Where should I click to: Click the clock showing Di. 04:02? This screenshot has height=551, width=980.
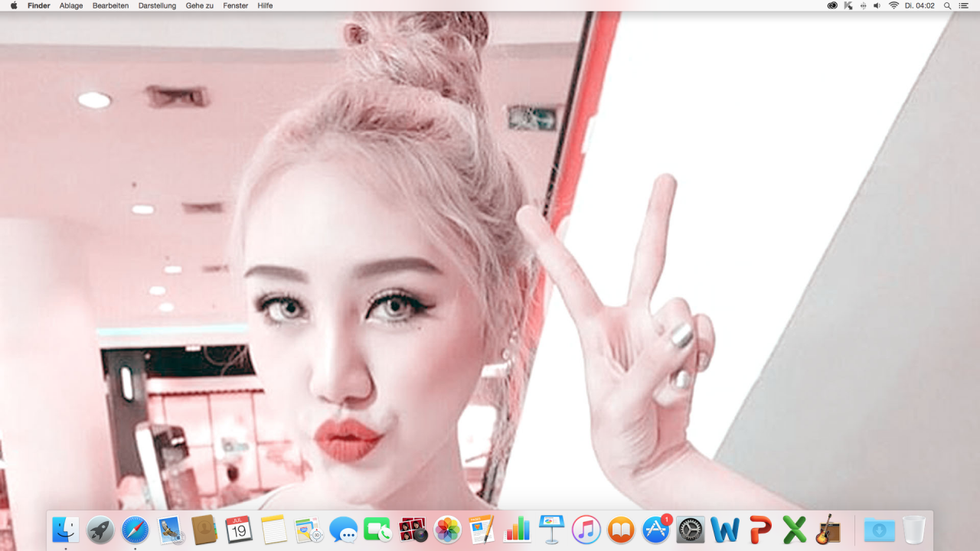(x=920, y=5)
